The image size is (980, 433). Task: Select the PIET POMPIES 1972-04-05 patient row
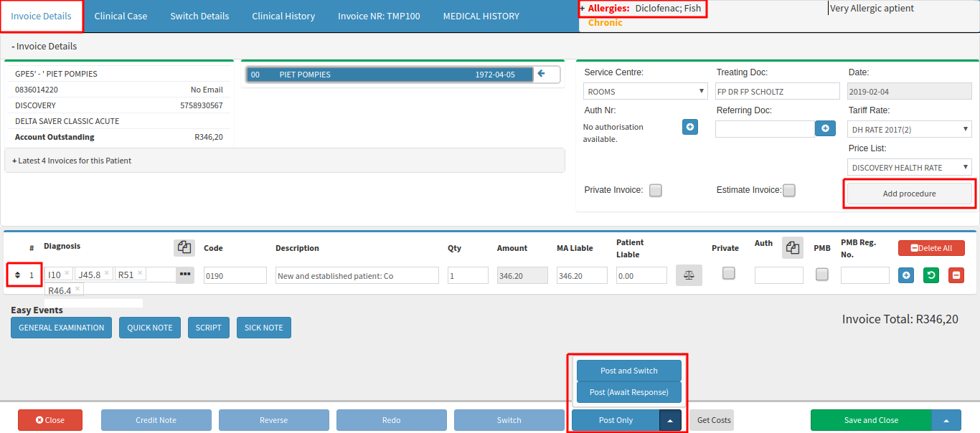pos(390,75)
